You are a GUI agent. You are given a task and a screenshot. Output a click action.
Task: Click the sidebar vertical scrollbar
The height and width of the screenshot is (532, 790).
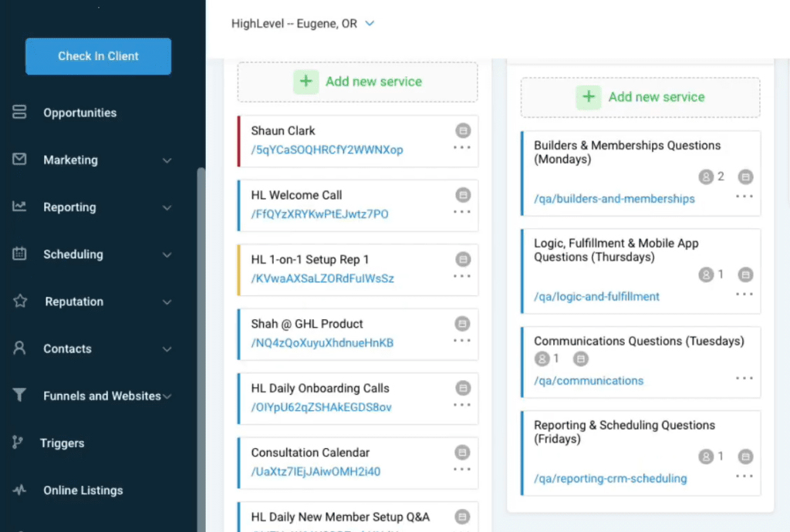[x=201, y=347]
